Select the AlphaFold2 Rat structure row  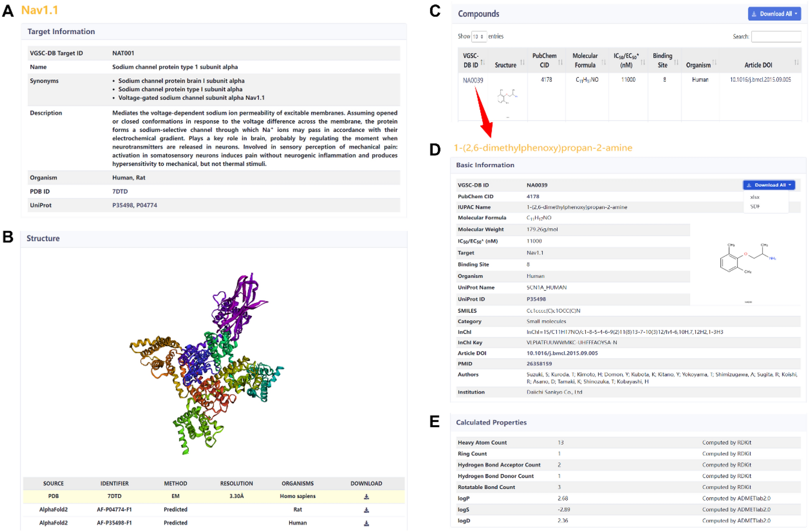(214, 510)
